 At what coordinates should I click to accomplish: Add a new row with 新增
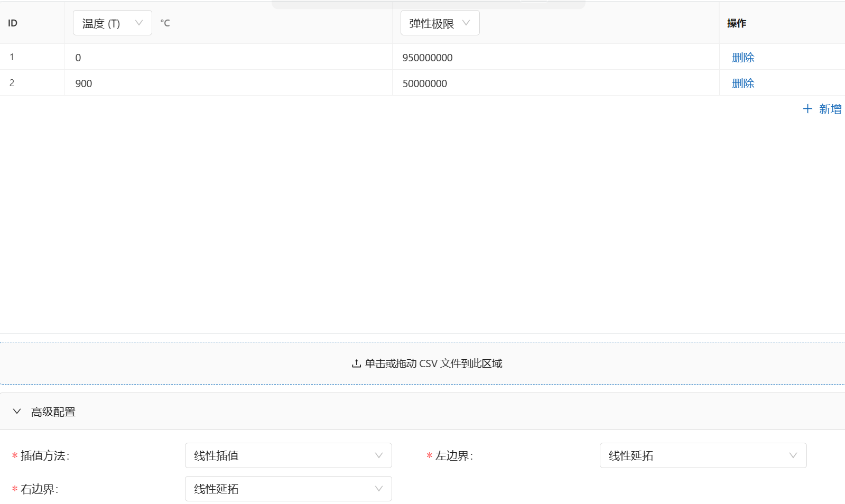coord(822,109)
